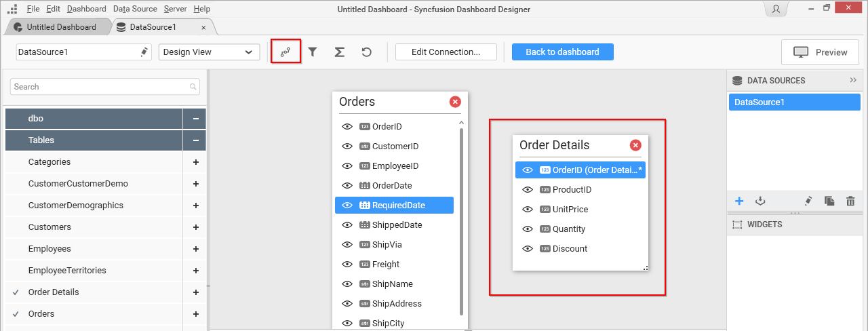The height and width of the screenshot is (331, 868).
Task: Collapse the dbo schema section
Action: tap(195, 119)
